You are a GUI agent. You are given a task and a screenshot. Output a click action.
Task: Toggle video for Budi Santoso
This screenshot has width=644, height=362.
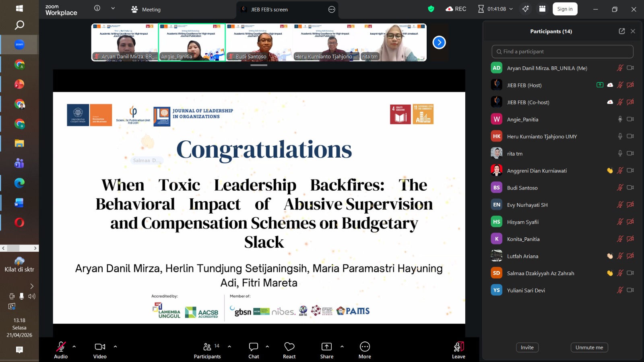630,187
